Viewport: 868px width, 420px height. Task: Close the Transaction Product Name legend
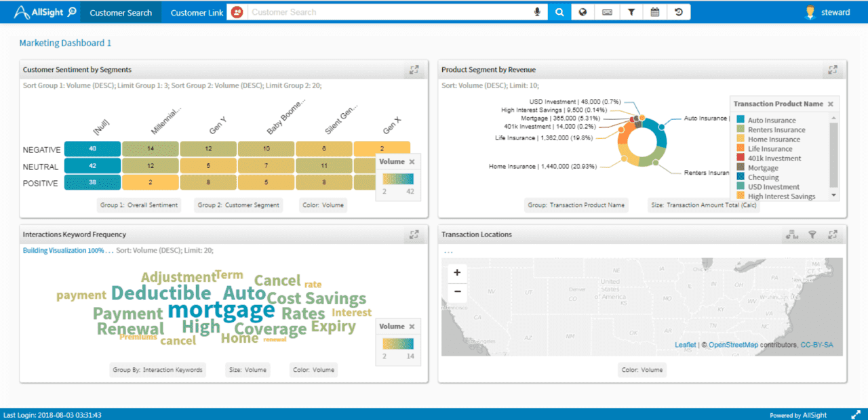click(831, 104)
